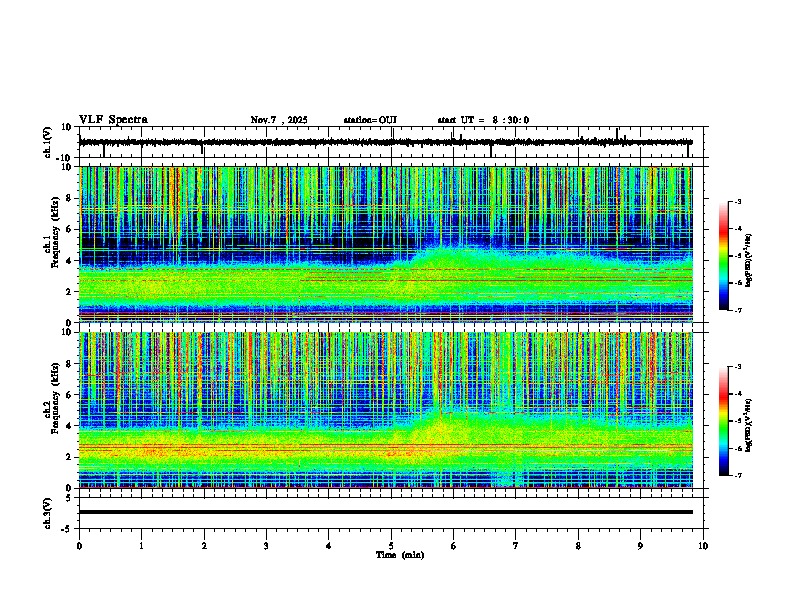This screenshot has width=792, height=612.
Task: Click the "0" tick on the time axis
Action: click(79, 546)
